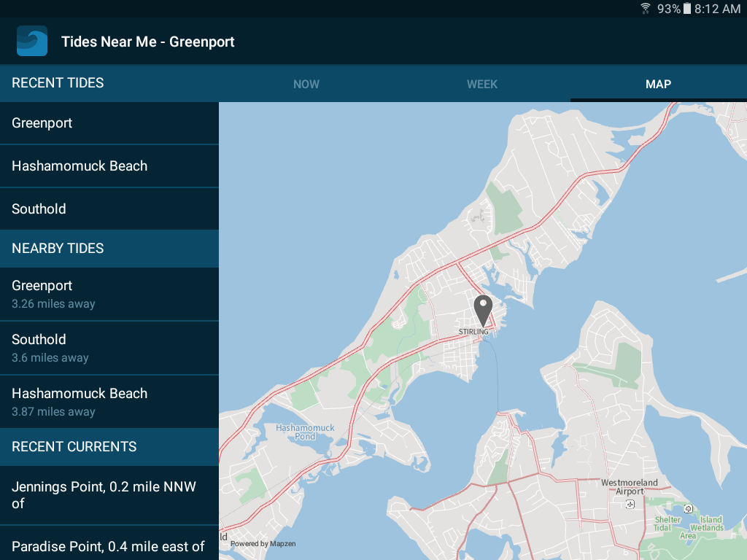The image size is (747, 560).
Task: Switch to the NOW tab
Action: pos(306,84)
